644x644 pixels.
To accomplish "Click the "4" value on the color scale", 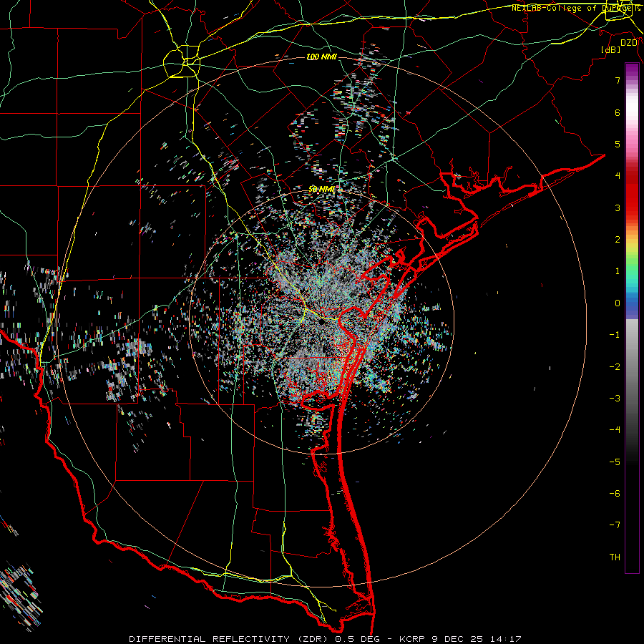I will pyautogui.click(x=618, y=176).
